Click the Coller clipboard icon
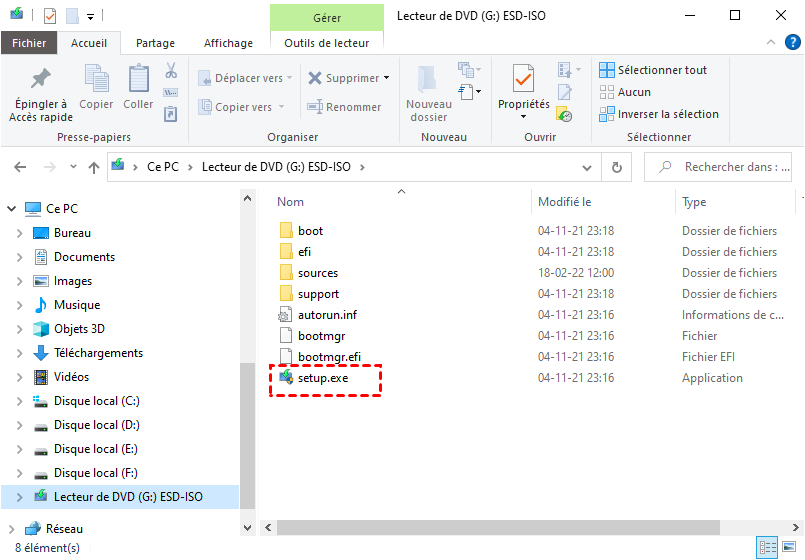 click(x=138, y=79)
